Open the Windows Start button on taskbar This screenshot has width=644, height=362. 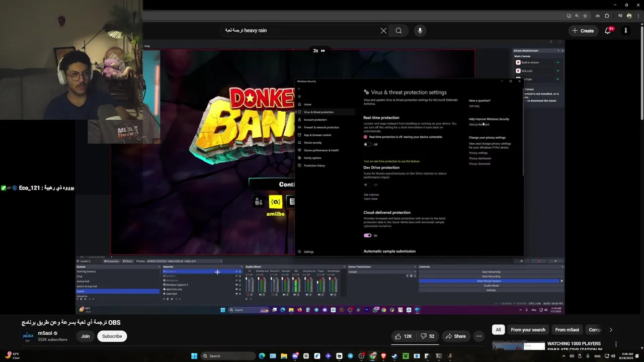point(194,356)
